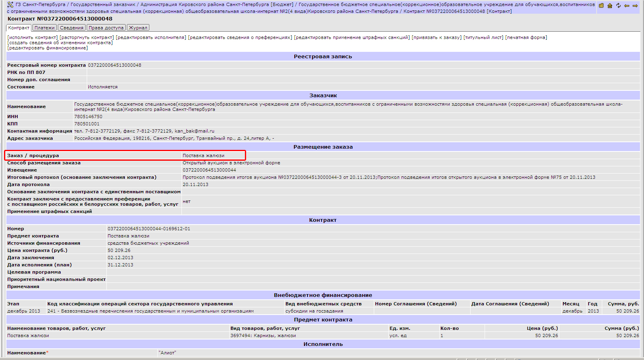Click Внебюджетное финансирование section header
Viewport: 644px width, 360px height.
click(323, 295)
